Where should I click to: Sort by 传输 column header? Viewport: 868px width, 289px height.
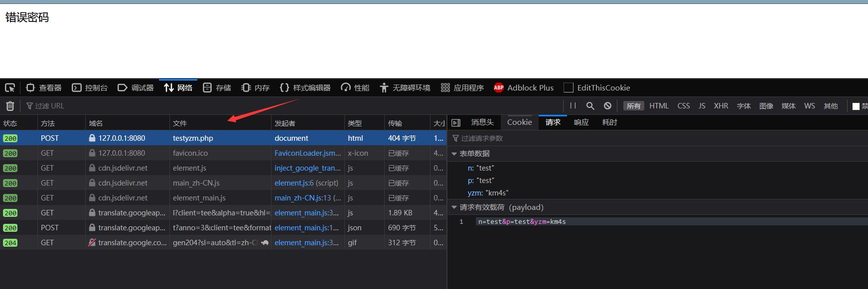tap(408, 123)
